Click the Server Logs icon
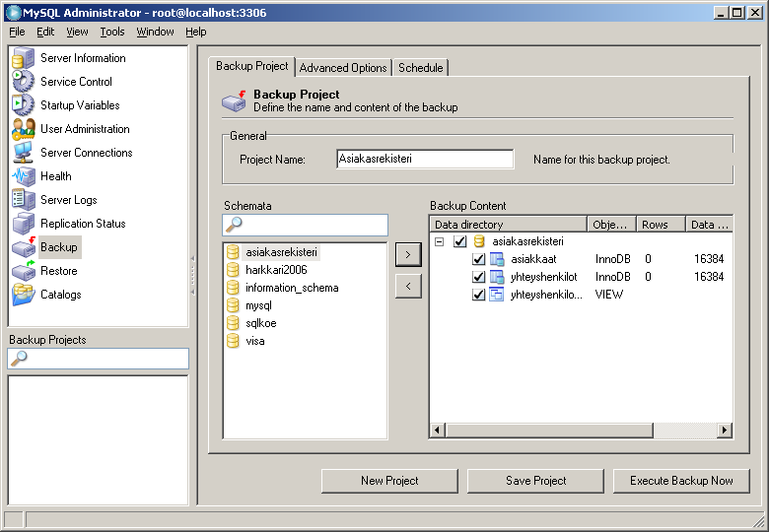769x532 pixels. 23,199
